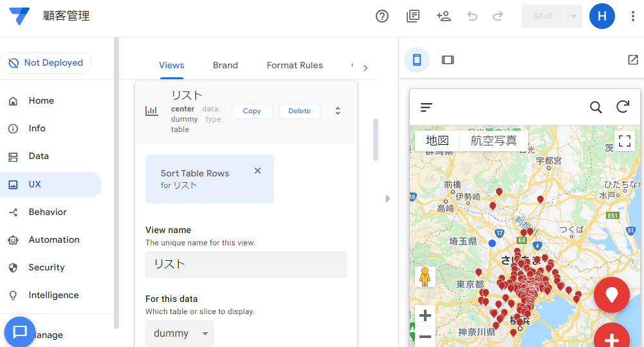Click the redo arrow icon
The height and width of the screenshot is (347, 644).
click(498, 16)
